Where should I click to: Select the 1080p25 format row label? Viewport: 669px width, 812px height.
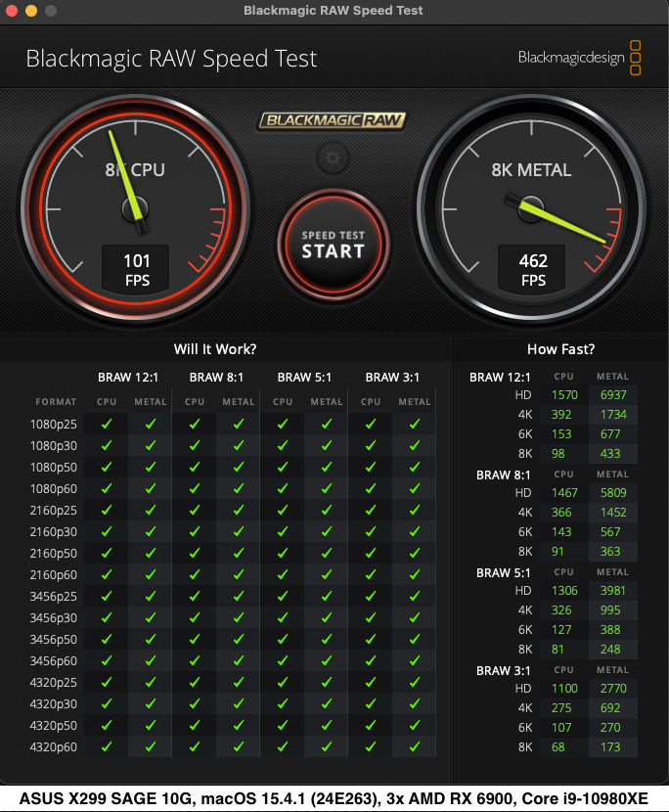54,425
